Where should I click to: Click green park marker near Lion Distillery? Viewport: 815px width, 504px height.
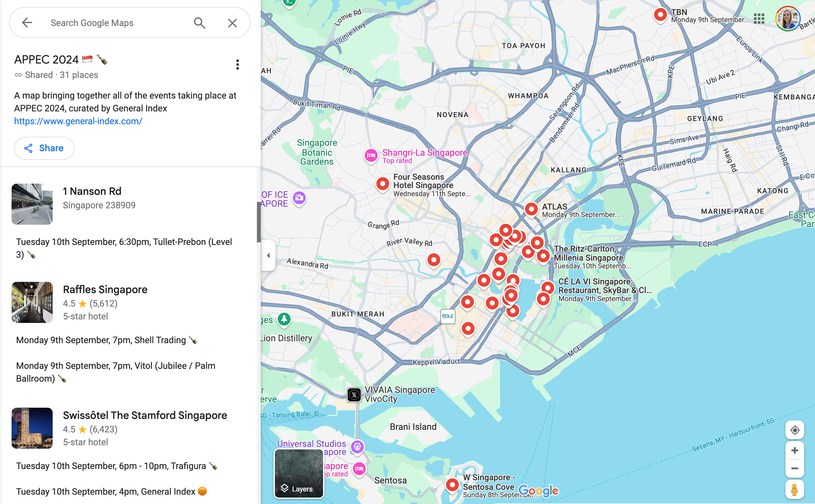tap(284, 319)
